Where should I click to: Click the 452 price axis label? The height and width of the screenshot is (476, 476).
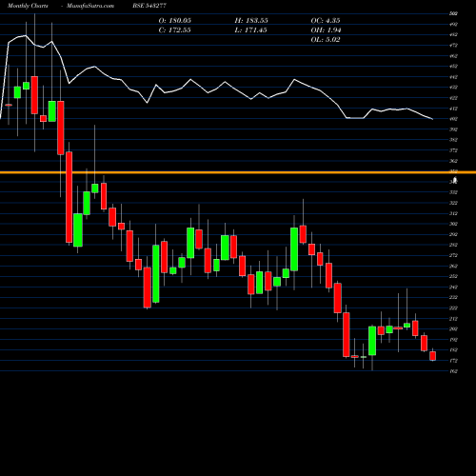(453, 67)
